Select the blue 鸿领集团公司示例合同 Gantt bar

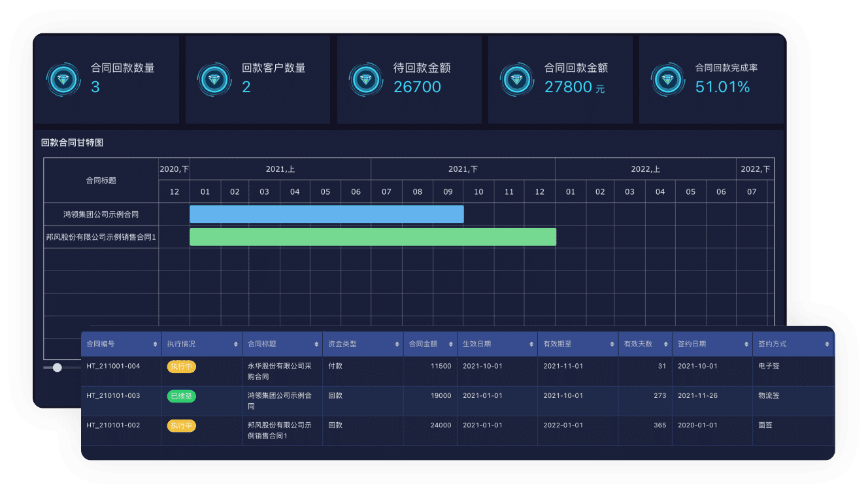click(x=326, y=214)
